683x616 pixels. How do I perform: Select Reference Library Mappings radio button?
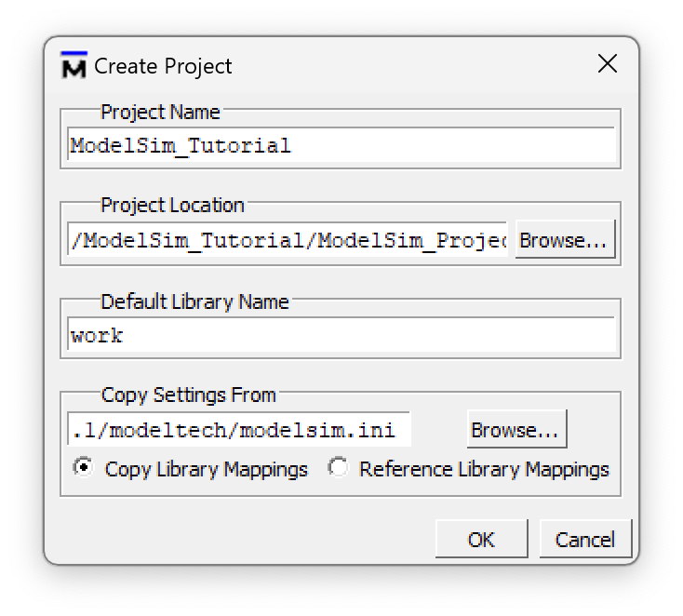click(338, 468)
